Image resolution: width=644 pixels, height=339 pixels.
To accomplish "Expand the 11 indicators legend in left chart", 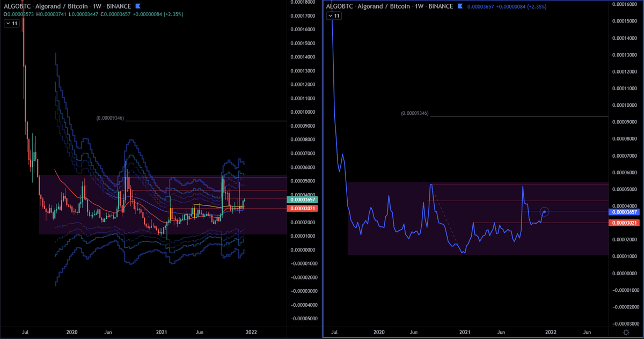I will (x=12, y=24).
